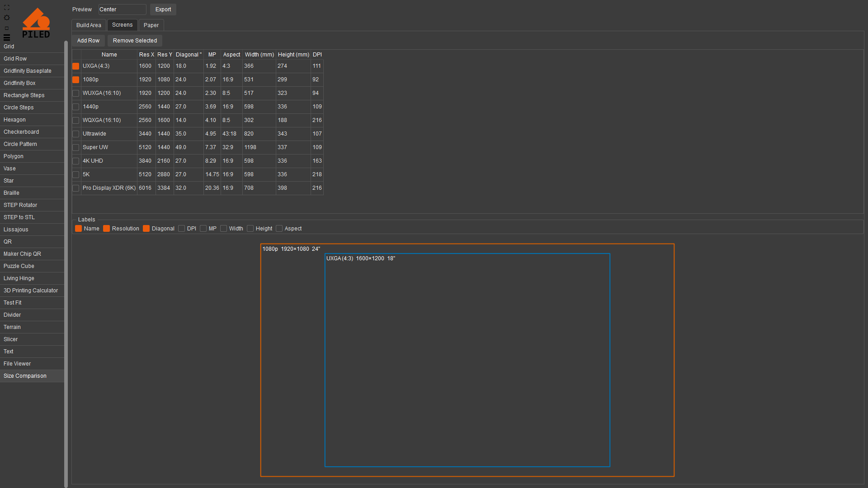The height and width of the screenshot is (488, 868).
Task: Open STEP to STL in the sidebar
Action: click(32, 217)
